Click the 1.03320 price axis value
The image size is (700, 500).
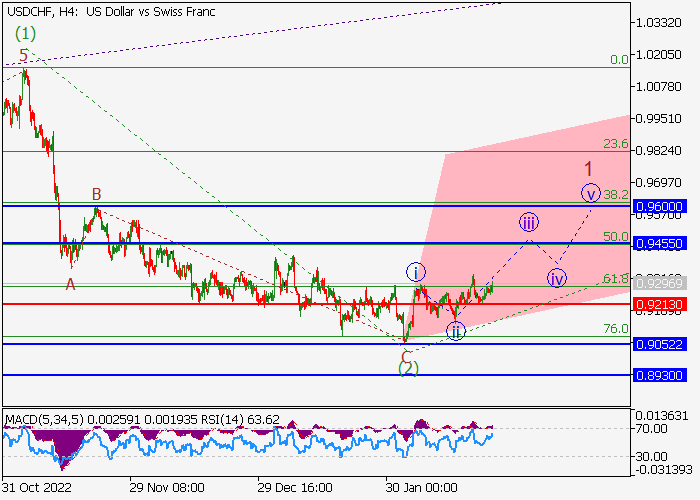pyautogui.click(x=658, y=22)
